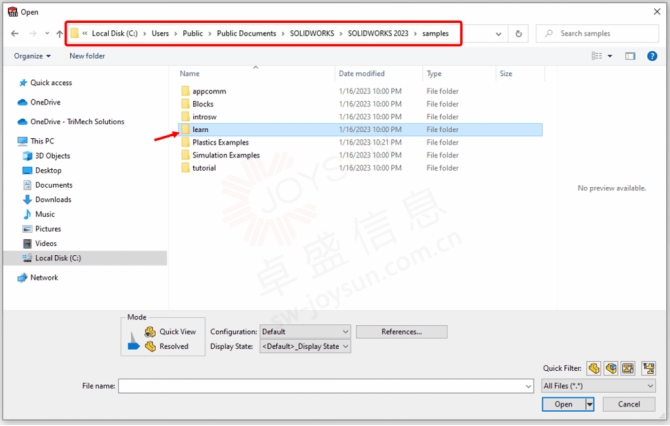Click the Forward navigation arrow
670x426 pixels.
click(x=32, y=33)
